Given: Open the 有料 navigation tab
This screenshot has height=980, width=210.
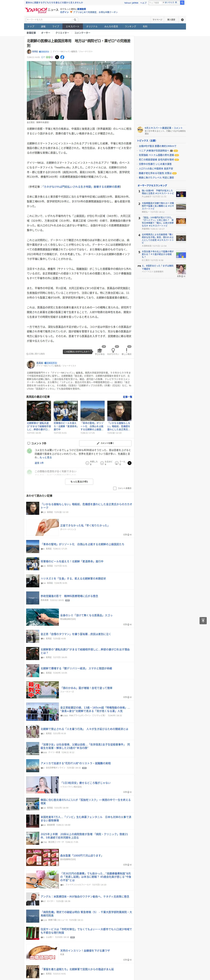Looking at the screenshot, I should (x=145, y=27).
